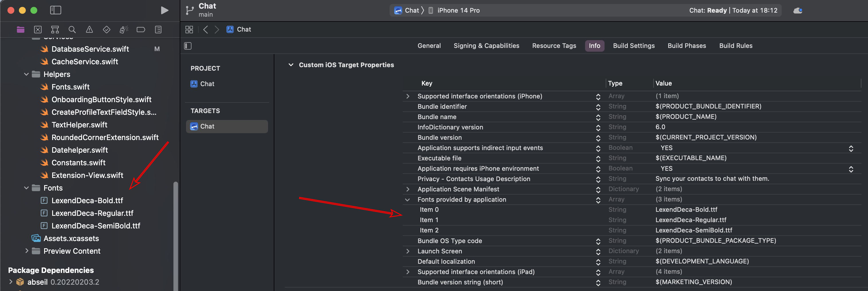Open the Report navigator

(158, 30)
